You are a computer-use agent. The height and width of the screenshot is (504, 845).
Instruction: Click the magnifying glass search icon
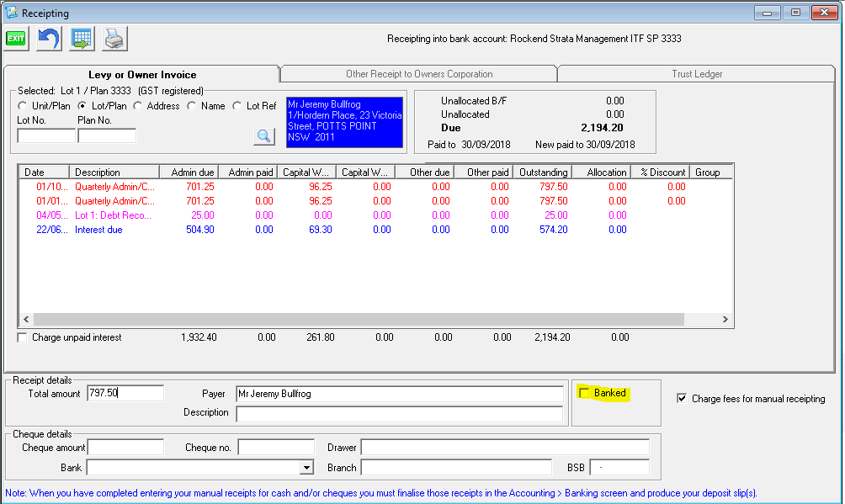click(264, 135)
